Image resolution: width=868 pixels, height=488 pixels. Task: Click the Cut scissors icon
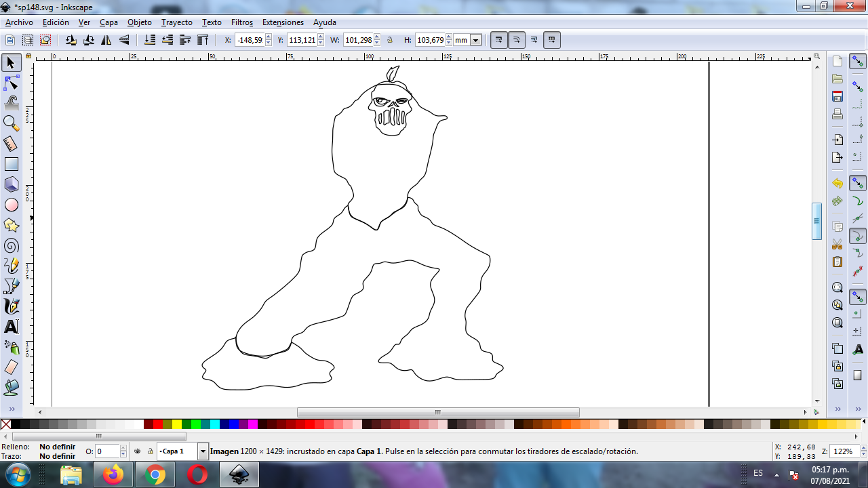(x=837, y=244)
